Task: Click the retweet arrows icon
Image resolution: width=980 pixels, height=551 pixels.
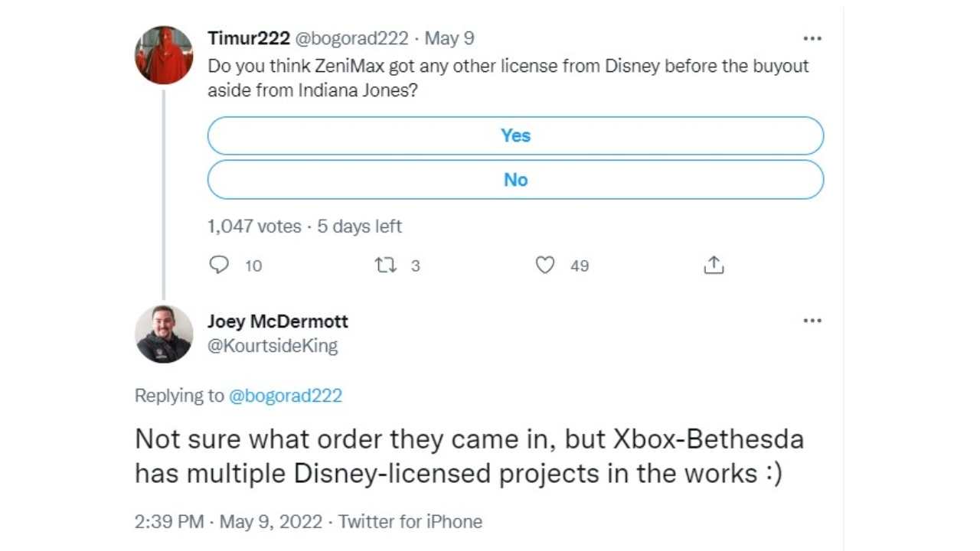Action: [x=384, y=265]
